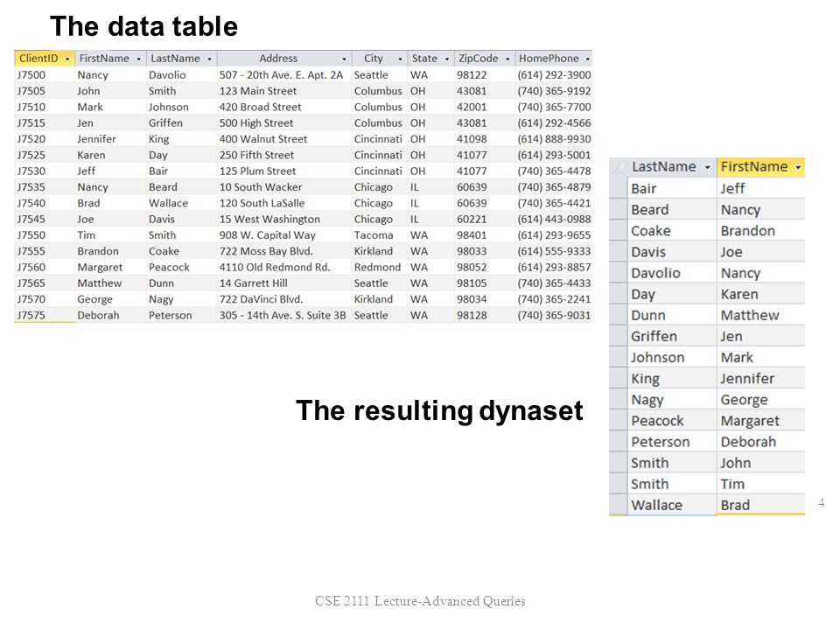Image resolution: width=840 pixels, height=630 pixels.
Task: Click client ID J7535
Action: [31, 187]
